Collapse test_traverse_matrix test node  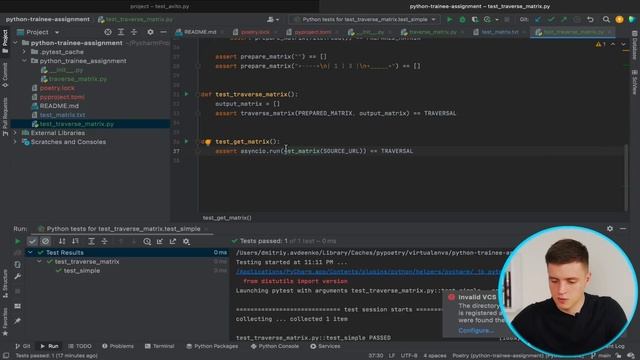[x=40, y=262]
